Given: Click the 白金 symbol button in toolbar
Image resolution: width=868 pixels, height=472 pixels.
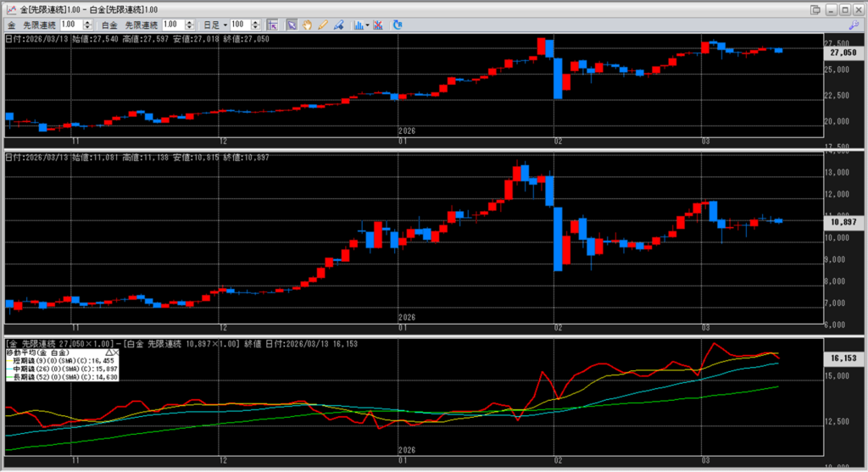Looking at the screenshot, I should pyautogui.click(x=109, y=25).
